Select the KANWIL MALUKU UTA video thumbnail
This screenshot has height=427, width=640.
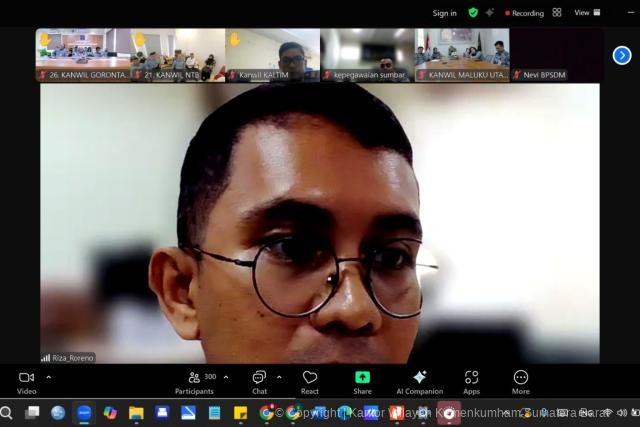(462, 54)
